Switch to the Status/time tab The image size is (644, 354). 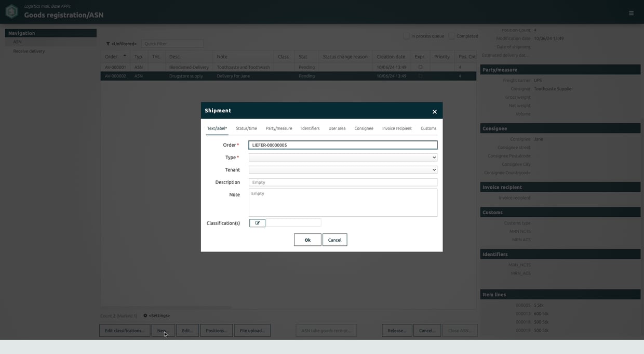click(x=246, y=128)
